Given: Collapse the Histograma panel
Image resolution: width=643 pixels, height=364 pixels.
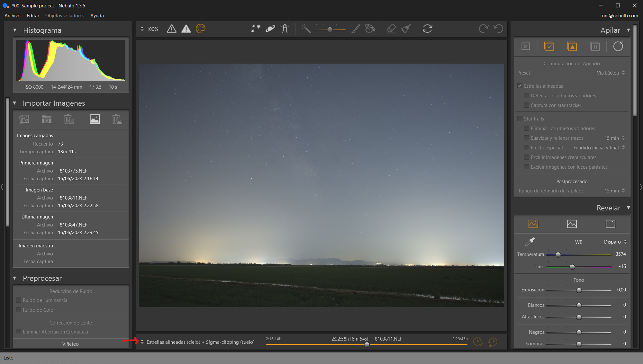Looking at the screenshot, I should click(14, 30).
